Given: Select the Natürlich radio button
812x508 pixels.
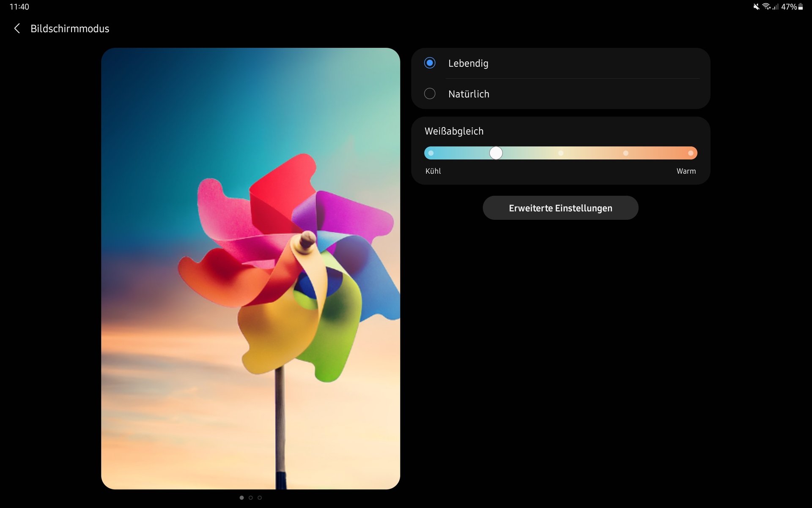Looking at the screenshot, I should [x=430, y=93].
